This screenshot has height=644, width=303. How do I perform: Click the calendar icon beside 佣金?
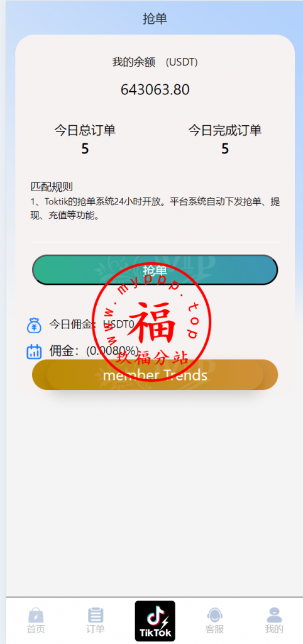click(x=34, y=352)
